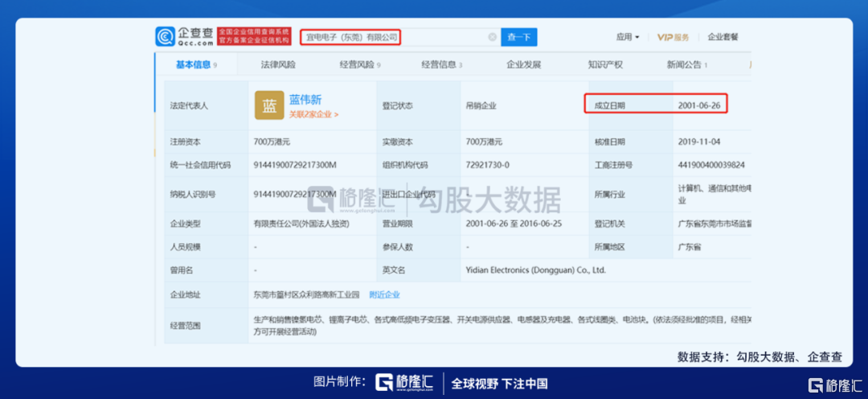Image resolution: width=868 pixels, height=399 pixels.
Task: Clear the search box with X icon
Action: [x=492, y=37]
